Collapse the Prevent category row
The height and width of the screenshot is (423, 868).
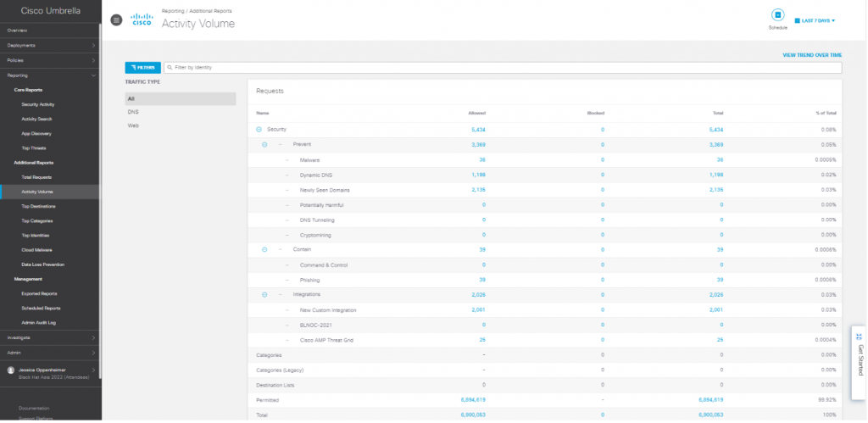[x=264, y=144]
